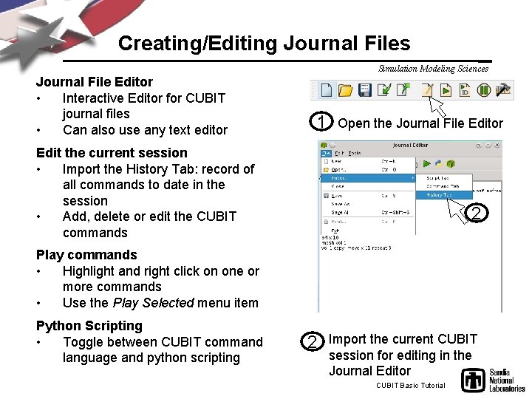This screenshot has width=532, height=399.
Task: Click the Play Journal File icon
Action: (x=446, y=91)
